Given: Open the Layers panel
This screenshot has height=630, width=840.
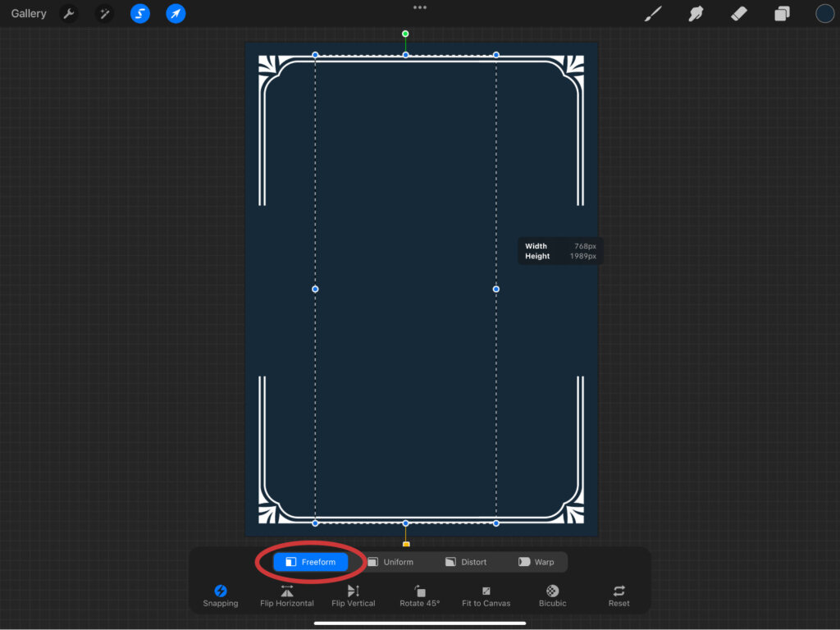Looking at the screenshot, I should tap(782, 14).
